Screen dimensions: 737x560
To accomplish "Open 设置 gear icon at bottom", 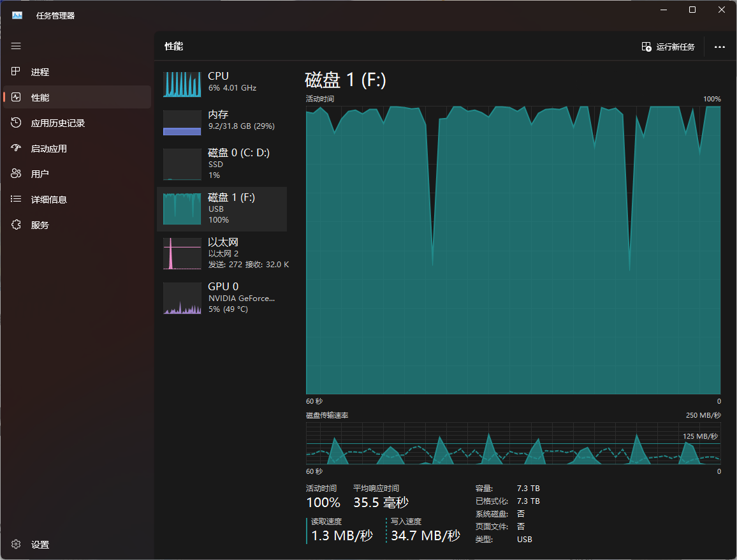I will [x=17, y=545].
